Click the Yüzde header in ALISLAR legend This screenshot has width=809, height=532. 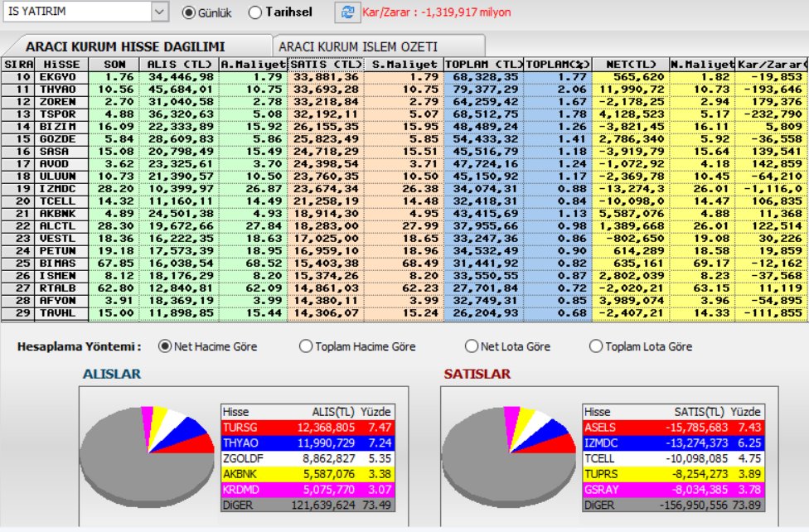coord(375,412)
